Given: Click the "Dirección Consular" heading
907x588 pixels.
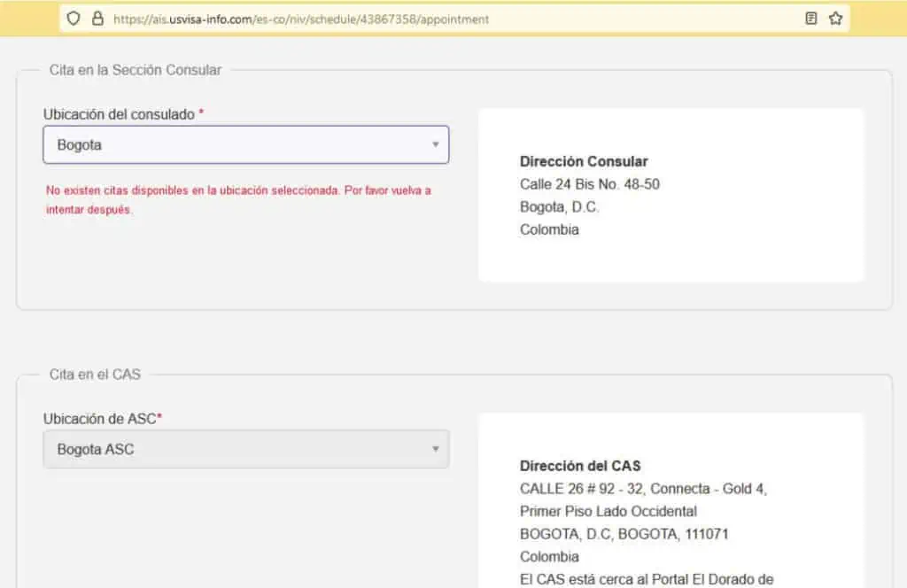Looking at the screenshot, I should pos(584,161).
